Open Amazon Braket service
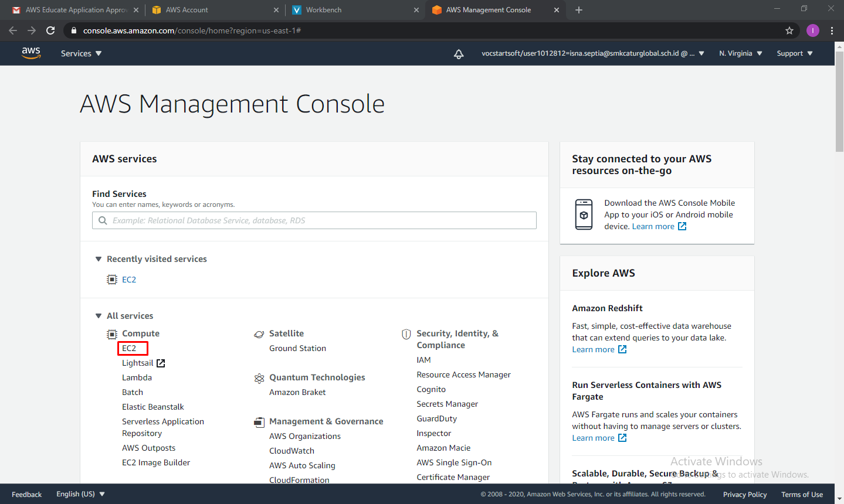The width and height of the screenshot is (844, 504). pos(297,392)
